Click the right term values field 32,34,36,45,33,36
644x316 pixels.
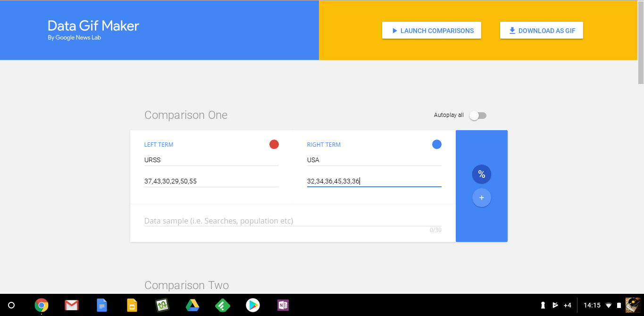(x=374, y=181)
